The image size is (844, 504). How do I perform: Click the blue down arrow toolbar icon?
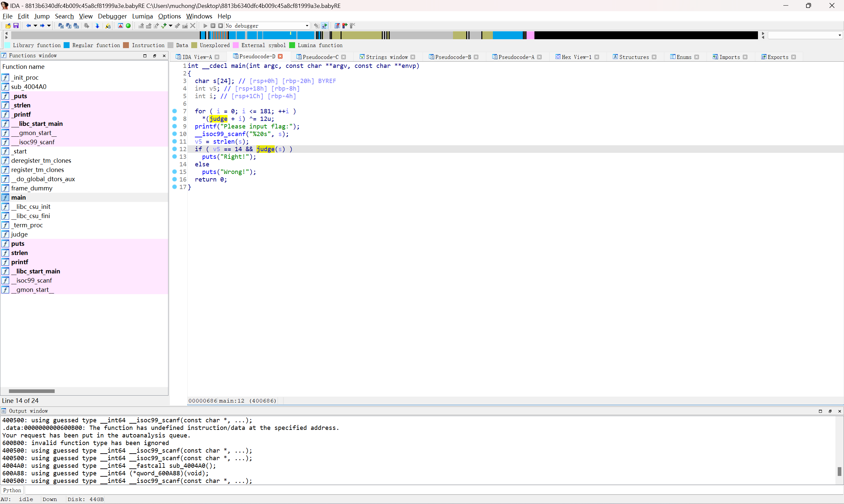tap(98, 26)
